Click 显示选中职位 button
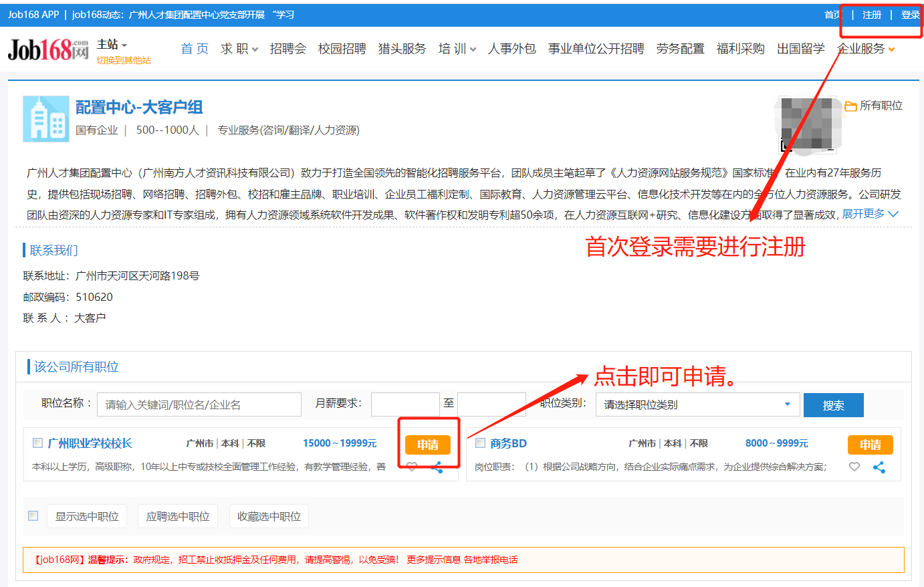The image size is (924, 587). [x=87, y=516]
